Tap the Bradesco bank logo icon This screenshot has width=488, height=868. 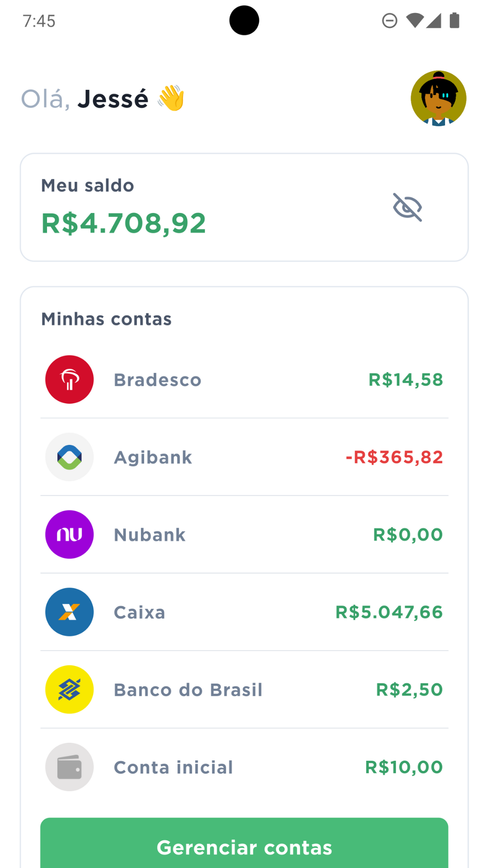pos(69,380)
